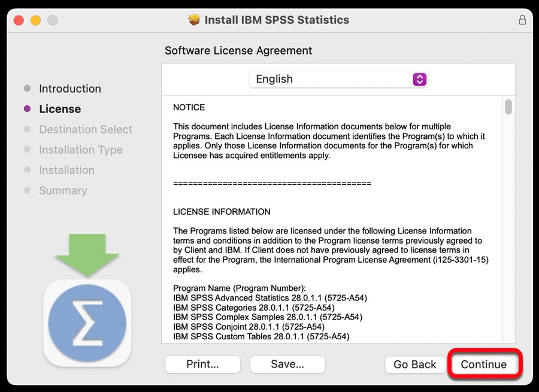Click the Installation Type step
This screenshot has height=392, width=539.
click(81, 150)
